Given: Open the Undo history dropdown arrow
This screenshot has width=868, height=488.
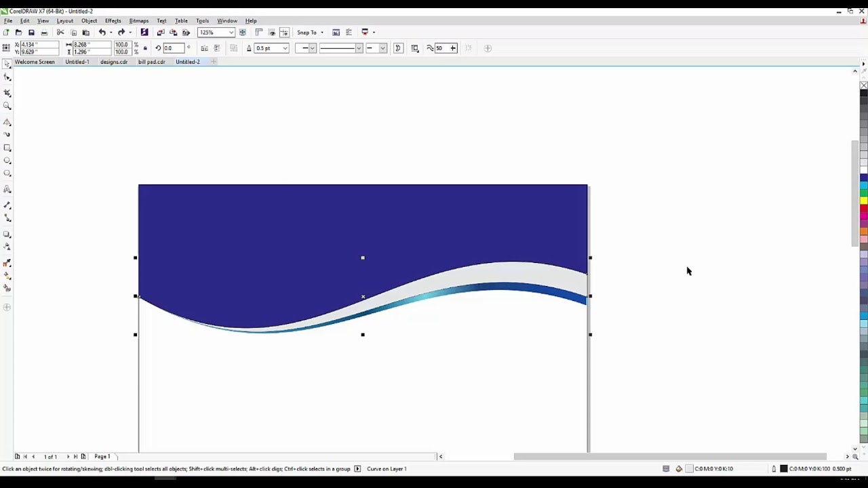Looking at the screenshot, I should click(x=111, y=33).
